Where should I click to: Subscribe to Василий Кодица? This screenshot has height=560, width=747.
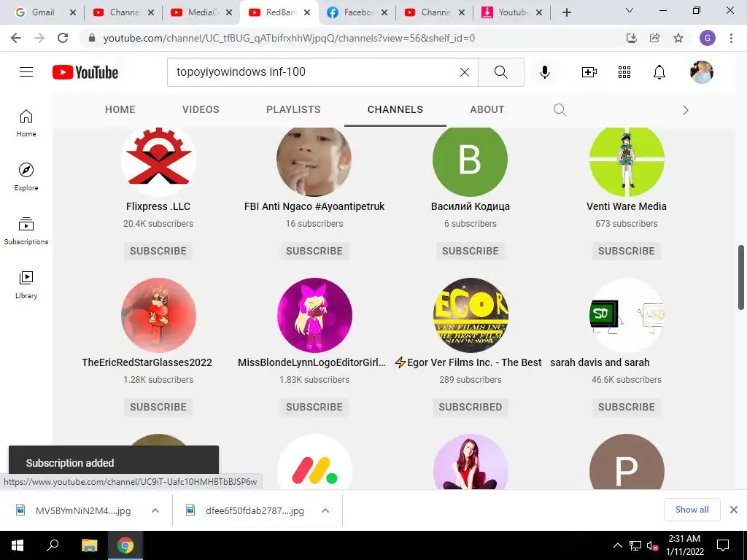coord(471,251)
